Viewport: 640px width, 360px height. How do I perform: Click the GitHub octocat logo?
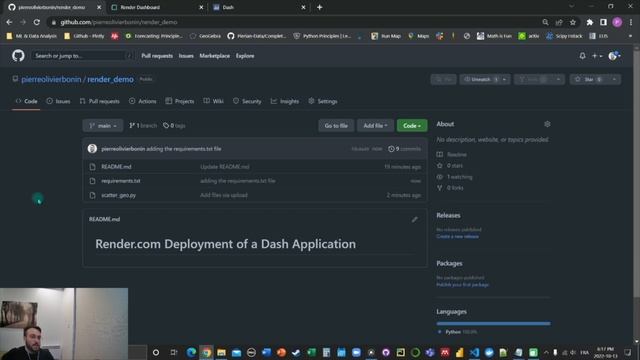click(x=18, y=56)
